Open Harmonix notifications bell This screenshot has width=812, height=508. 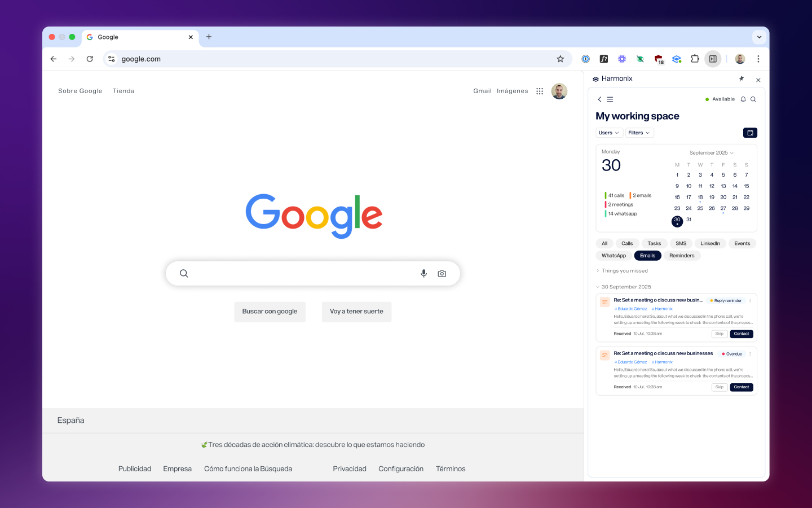[743, 99]
